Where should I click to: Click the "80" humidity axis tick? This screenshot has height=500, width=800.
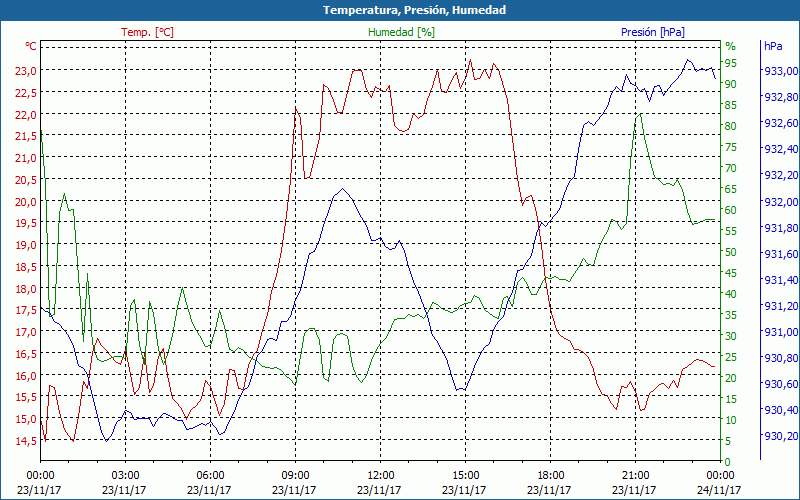tap(731, 126)
